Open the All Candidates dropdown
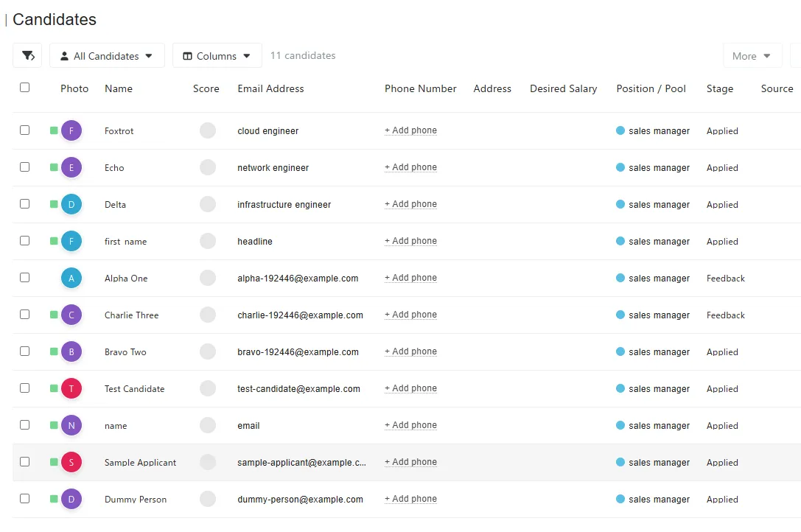This screenshot has width=801, height=532. tap(107, 56)
